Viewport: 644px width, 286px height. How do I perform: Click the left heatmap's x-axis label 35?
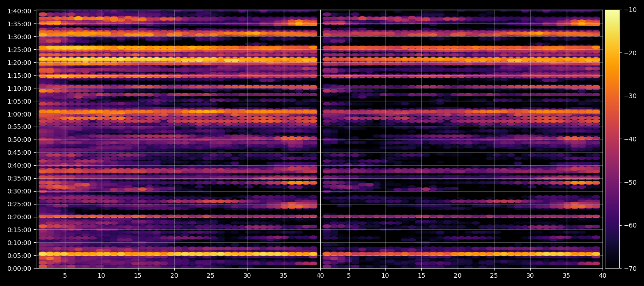click(x=284, y=275)
